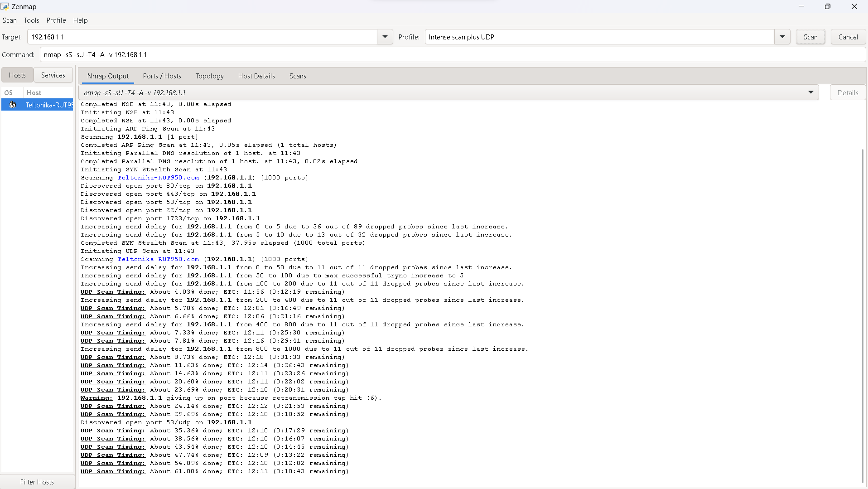This screenshot has width=868, height=489.
Task: Click the Cancel button
Action: tap(848, 37)
